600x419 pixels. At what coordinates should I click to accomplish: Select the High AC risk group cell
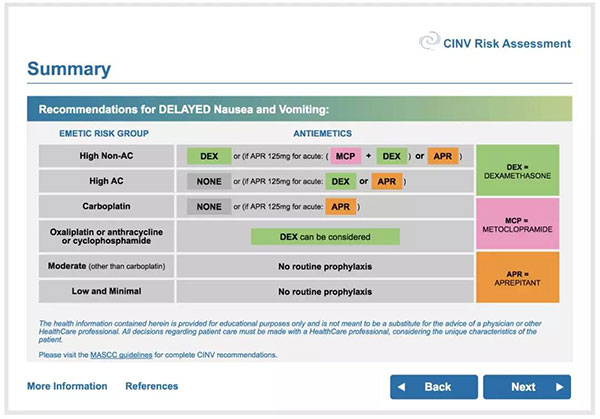point(106,181)
